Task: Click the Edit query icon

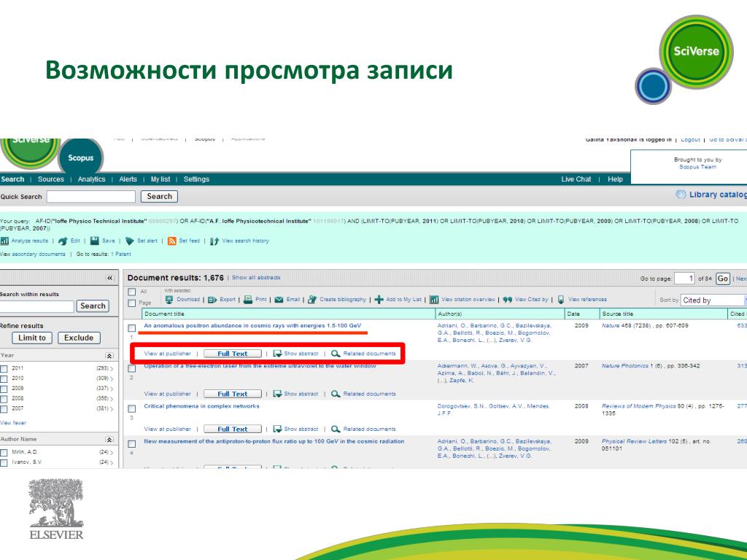Action: (x=63, y=241)
